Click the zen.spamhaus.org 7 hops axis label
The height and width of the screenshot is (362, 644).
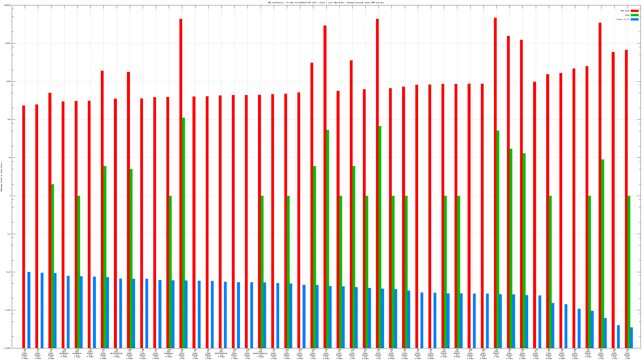tap(77, 353)
